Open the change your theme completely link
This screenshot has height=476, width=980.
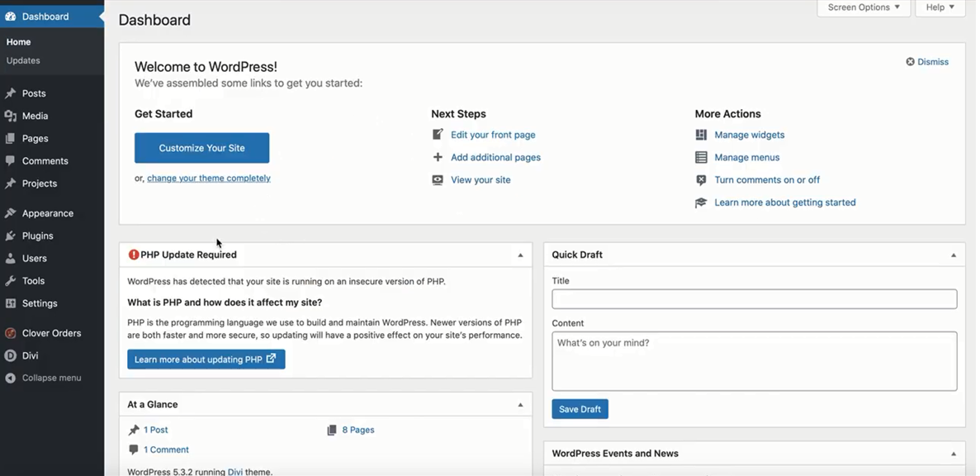208,178
